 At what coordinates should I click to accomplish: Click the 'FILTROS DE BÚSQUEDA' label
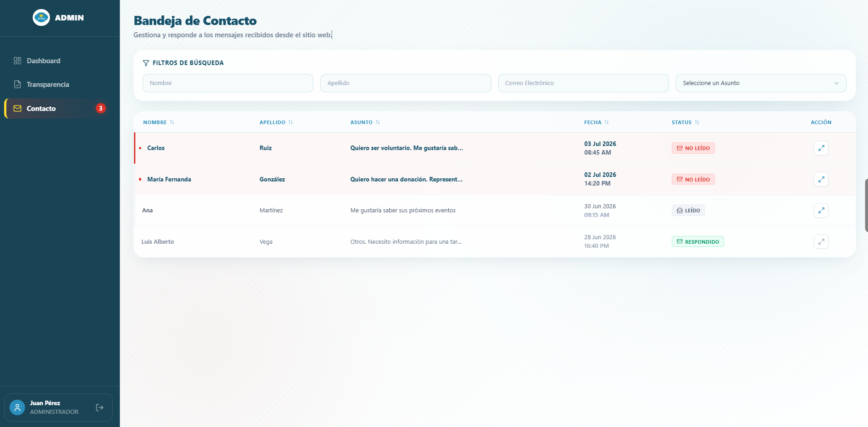(188, 63)
